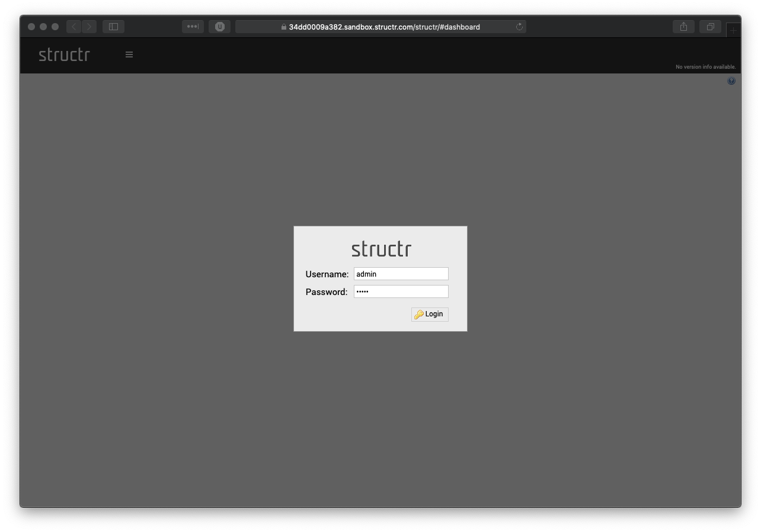Open a new tab with plus button
This screenshot has width=761, height=532.
[733, 30]
